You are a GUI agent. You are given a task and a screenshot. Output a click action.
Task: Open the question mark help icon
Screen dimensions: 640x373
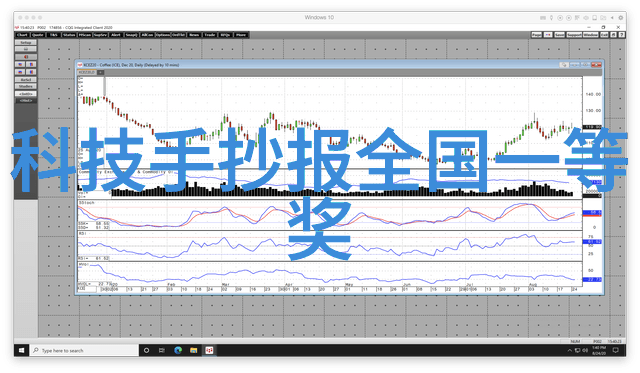621,35
